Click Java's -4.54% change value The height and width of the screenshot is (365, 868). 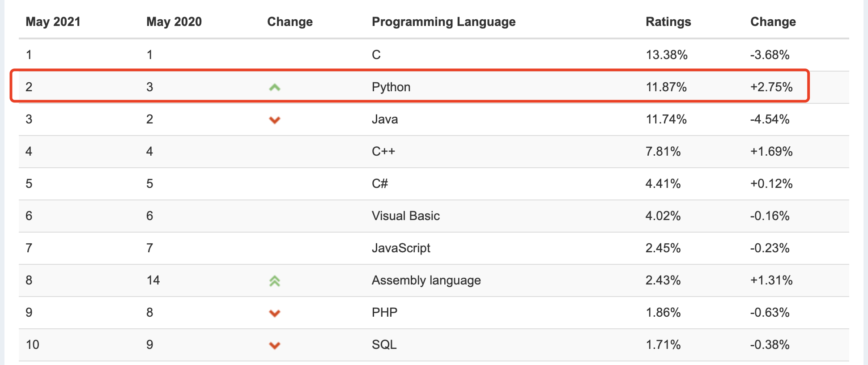(x=770, y=119)
